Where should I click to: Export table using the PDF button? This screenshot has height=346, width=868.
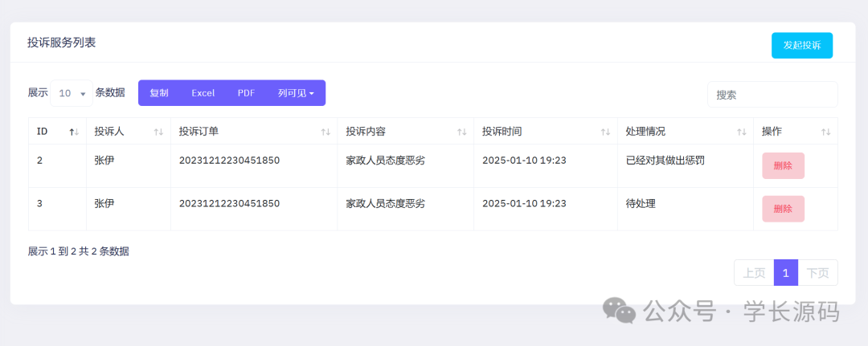click(x=247, y=93)
